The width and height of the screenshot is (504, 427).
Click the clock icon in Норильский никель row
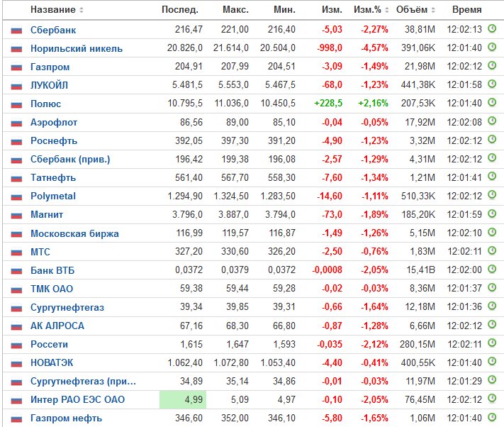(492, 48)
